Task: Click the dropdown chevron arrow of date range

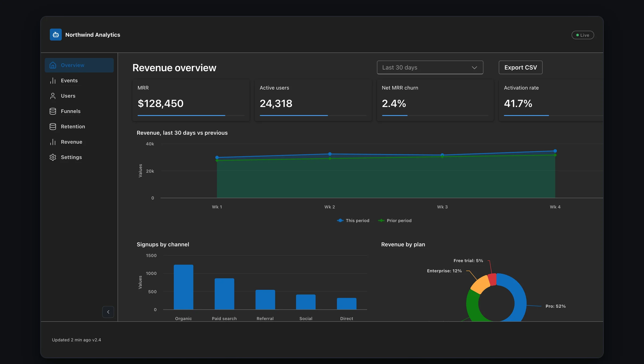Action: click(474, 68)
